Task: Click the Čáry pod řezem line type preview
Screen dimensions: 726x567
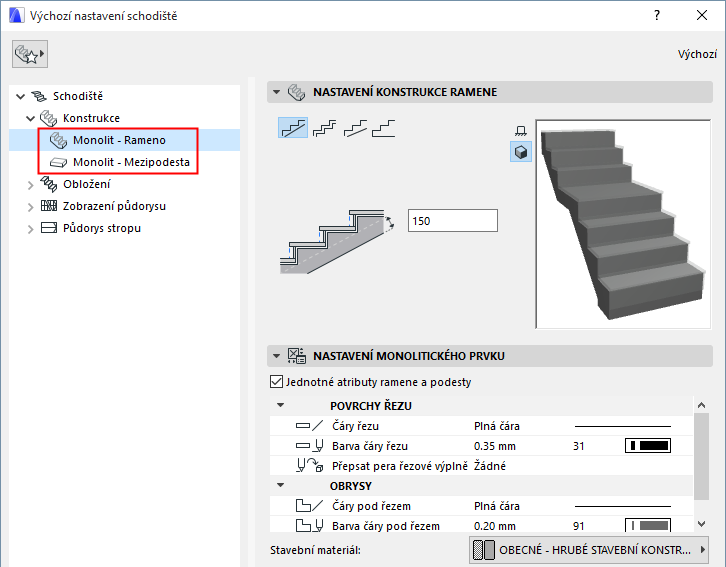Action: pos(622,506)
